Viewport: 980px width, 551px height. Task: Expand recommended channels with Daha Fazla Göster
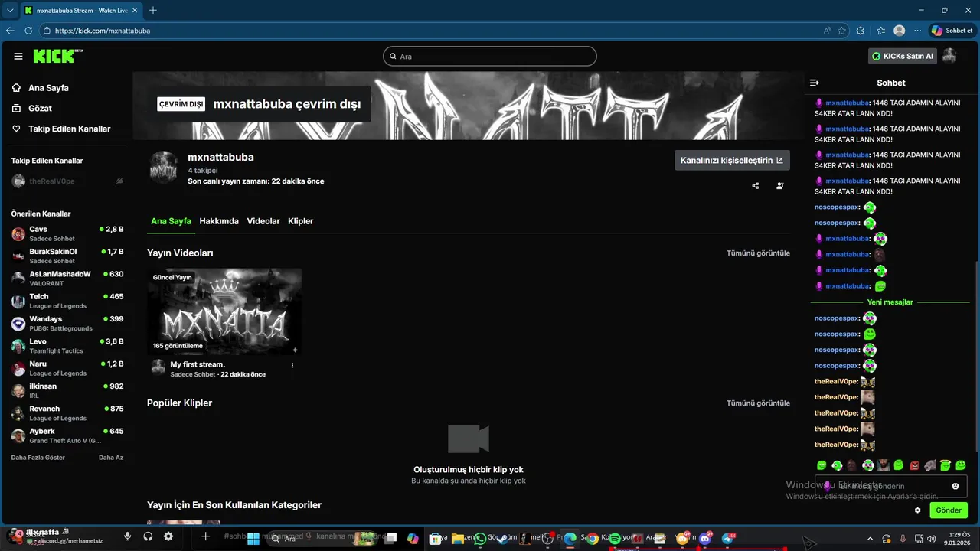38,458
